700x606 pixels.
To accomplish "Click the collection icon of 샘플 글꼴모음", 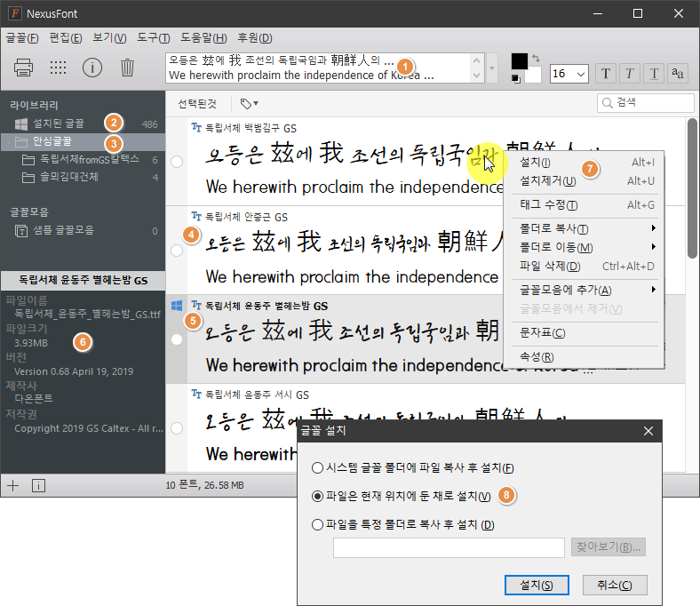I will coord(21,231).
